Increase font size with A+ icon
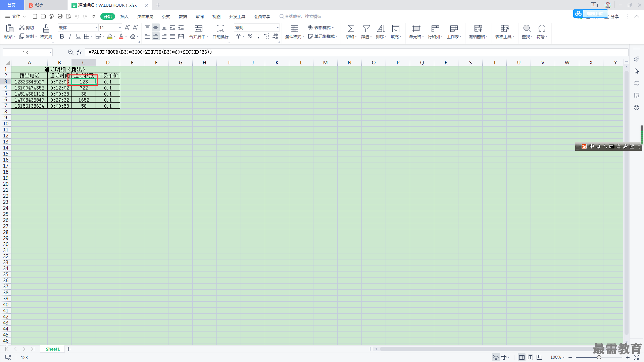The height and width of the screenshot is (362, 644). [x=127, y=27]
